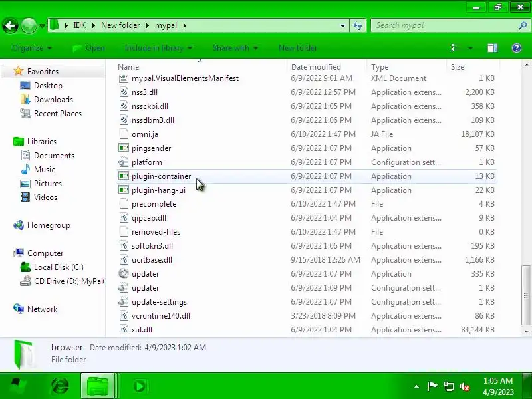The height and width of the screenshot is (399, 532).
Task: Select the removed-files file icon
Action: click(124, 231)
